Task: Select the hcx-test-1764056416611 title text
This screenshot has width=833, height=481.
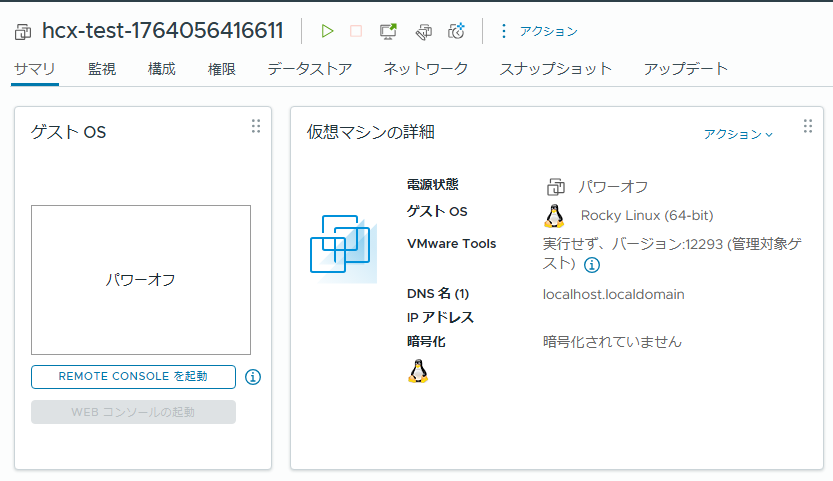Action: pos(163,31)
